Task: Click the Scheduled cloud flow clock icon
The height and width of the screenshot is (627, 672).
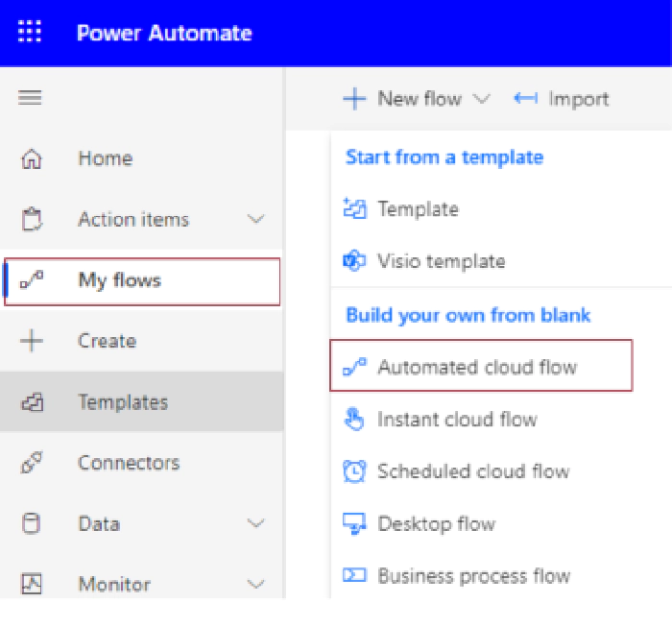Action: (x=354, y=471)
